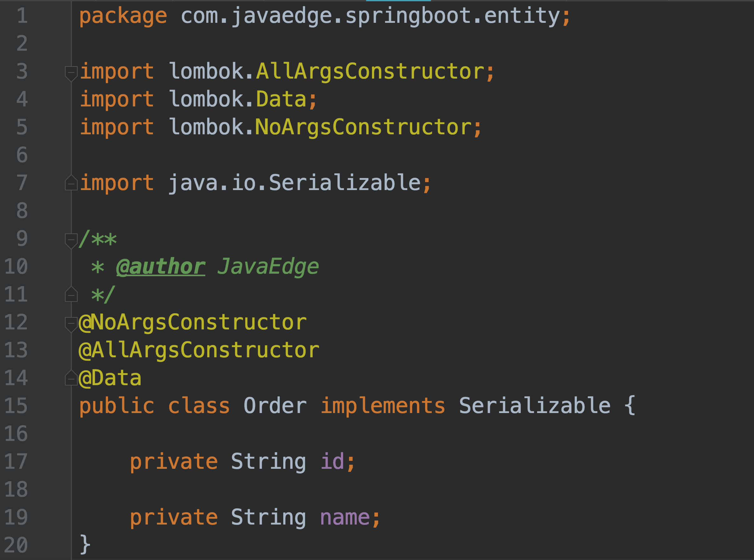
Task: Click the implements keyword in class declaration
Action: click(383, 406)
